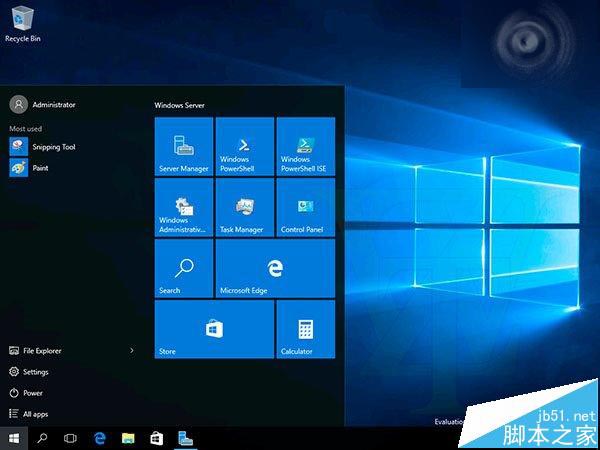Click the Search tile

[x=184, y=268]
